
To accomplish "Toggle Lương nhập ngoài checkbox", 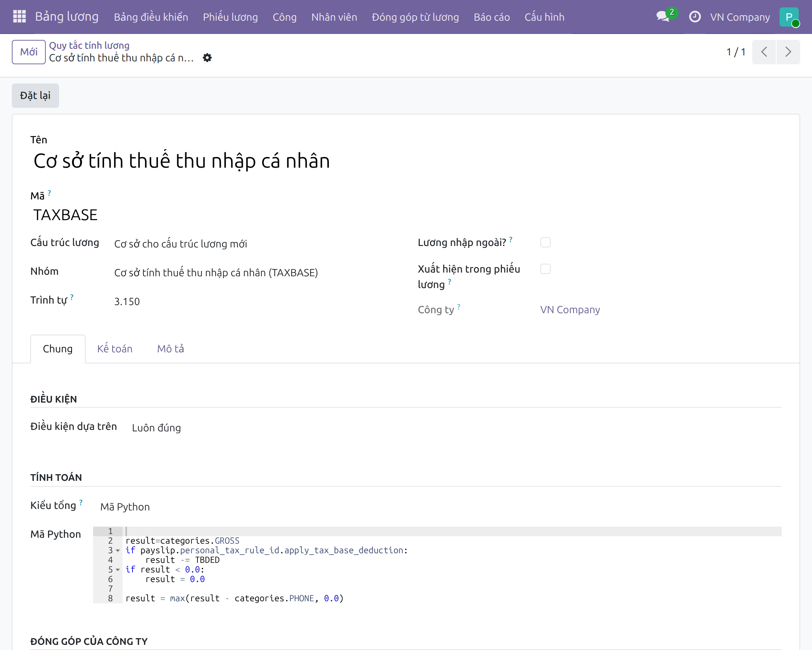I will point(546,242).
